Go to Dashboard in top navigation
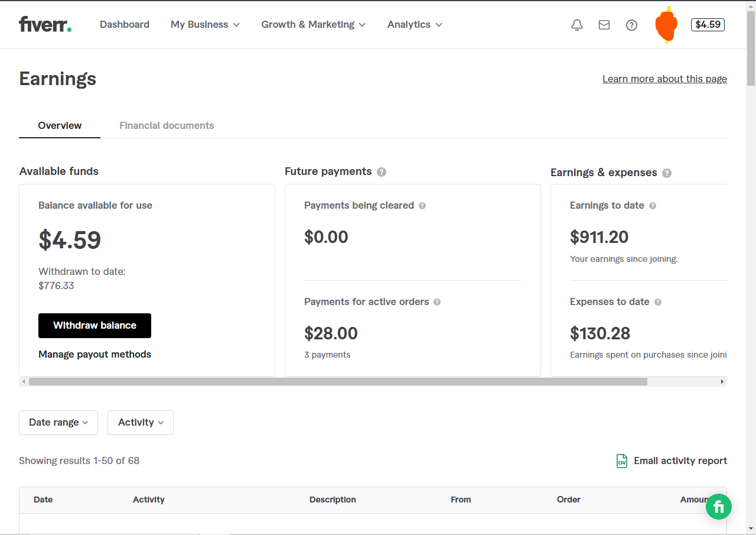The height and width of the screenshot is (535, 756). tap(125, 25)
